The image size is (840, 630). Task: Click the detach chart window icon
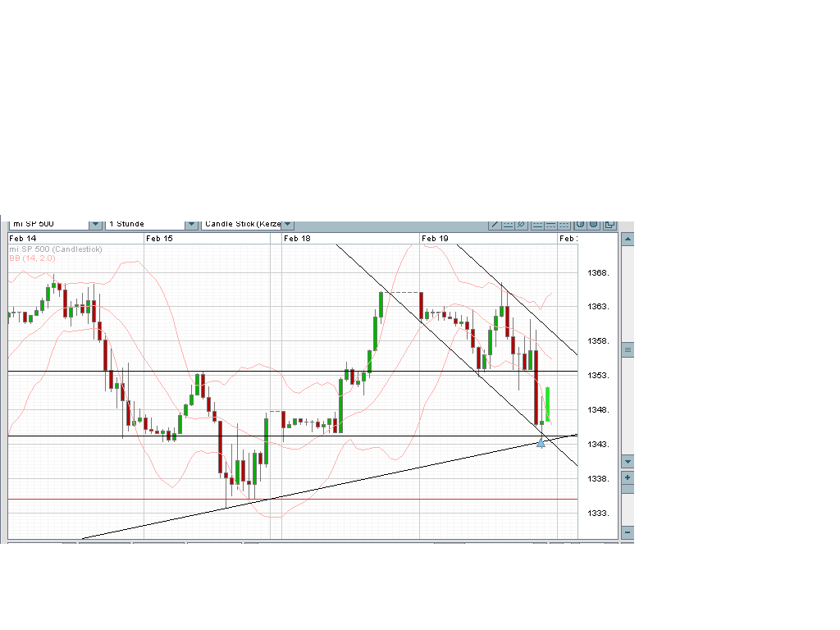[x=609, y=225]
